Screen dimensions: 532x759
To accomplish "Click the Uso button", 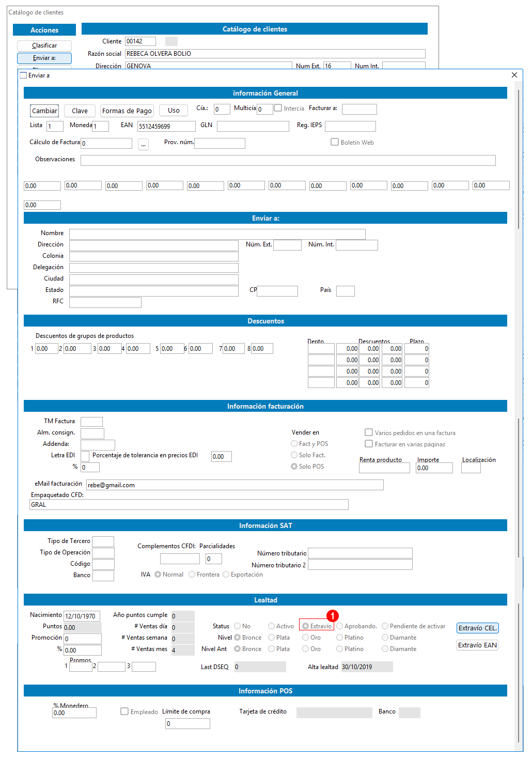I will (x=174, y=111).
